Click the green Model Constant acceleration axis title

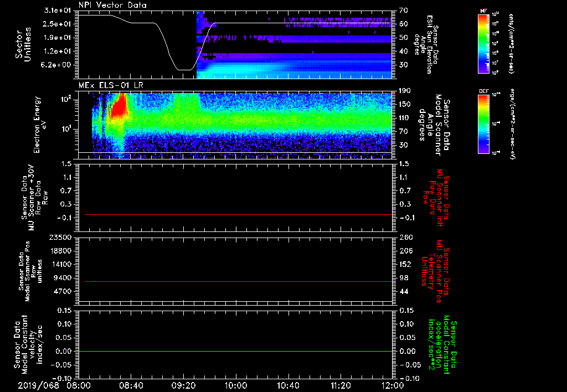[442, 345]
